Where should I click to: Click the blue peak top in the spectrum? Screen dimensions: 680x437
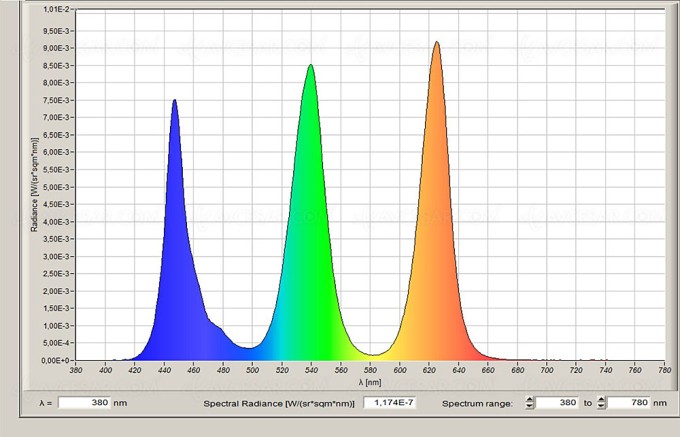coord(174,100)
